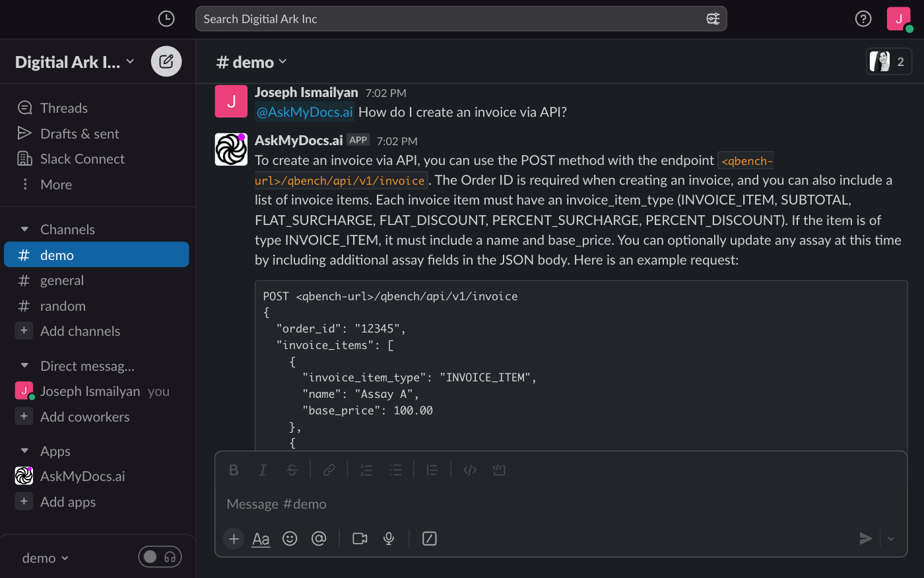Screen dimensions: 924x578
Task: Collapse the Apps section
Action: click(x=24, y=451)
